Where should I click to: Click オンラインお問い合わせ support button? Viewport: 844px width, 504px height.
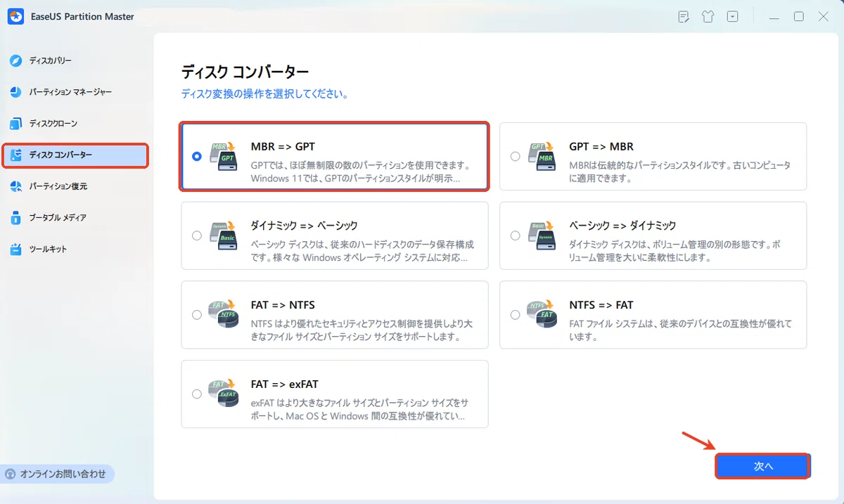point(58,474)
